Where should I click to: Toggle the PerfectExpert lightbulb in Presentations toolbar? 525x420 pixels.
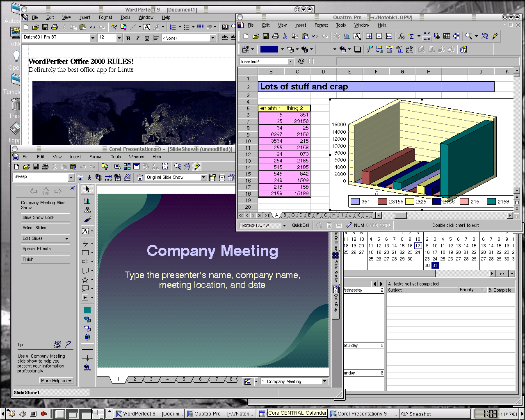[197, 167]
